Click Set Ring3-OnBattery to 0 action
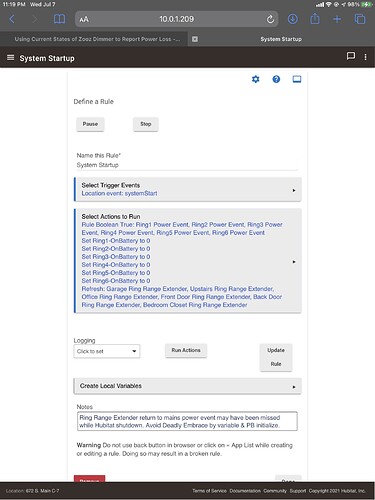 click(x=116, y=257)
